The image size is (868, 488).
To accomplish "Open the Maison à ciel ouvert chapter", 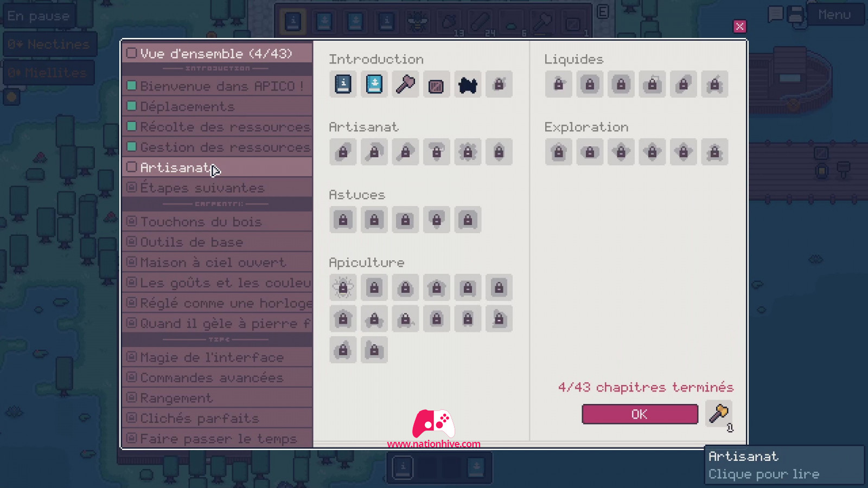I will point(218,262).
